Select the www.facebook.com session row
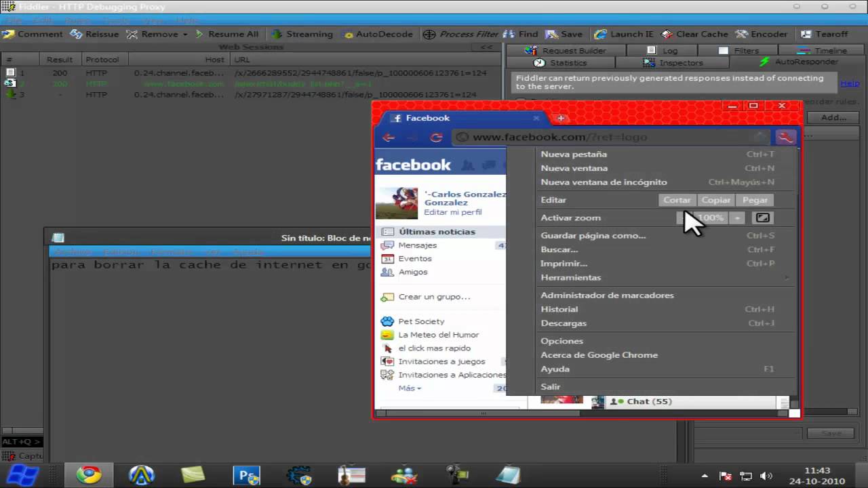 [251, 83]
